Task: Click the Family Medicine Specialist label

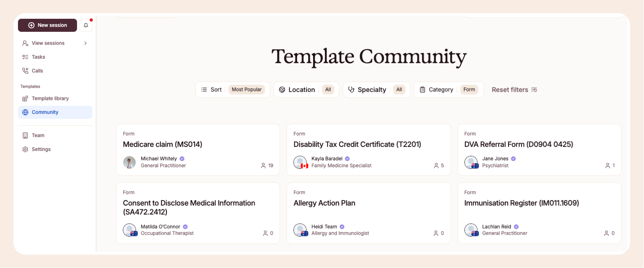Action: [341, 166]
